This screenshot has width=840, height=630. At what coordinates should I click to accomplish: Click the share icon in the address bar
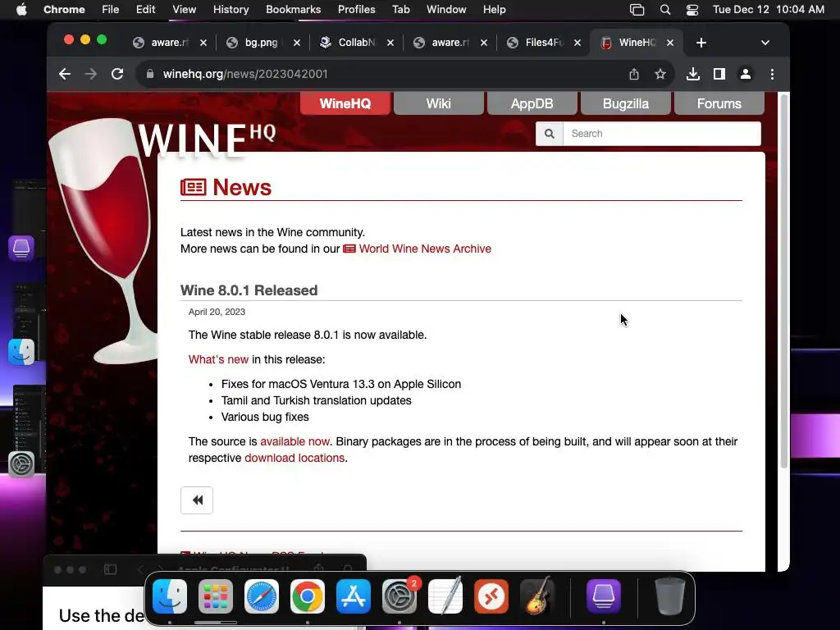(x=634, y=74)
